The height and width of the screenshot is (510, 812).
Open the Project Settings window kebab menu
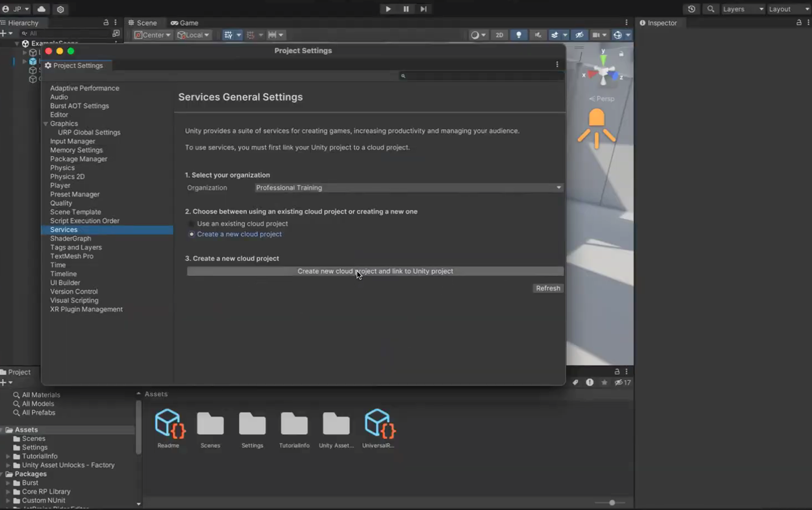click(557, 64)
